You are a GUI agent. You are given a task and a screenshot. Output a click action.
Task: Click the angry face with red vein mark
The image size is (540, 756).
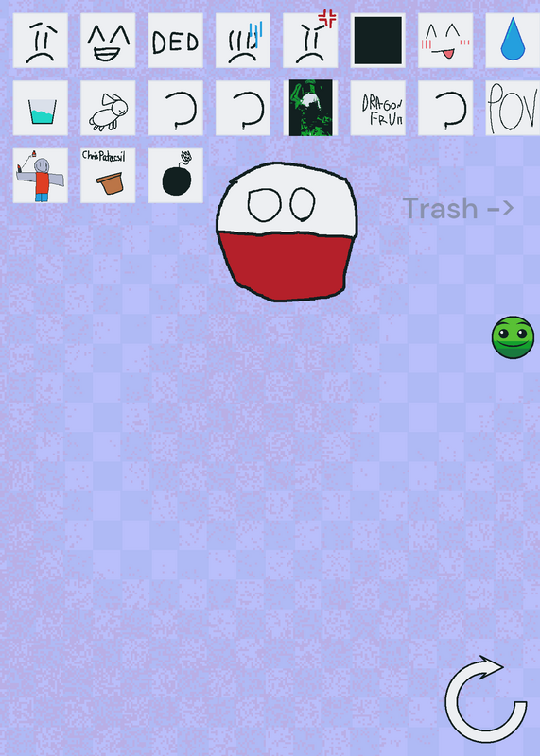click(x=310, y=41)
